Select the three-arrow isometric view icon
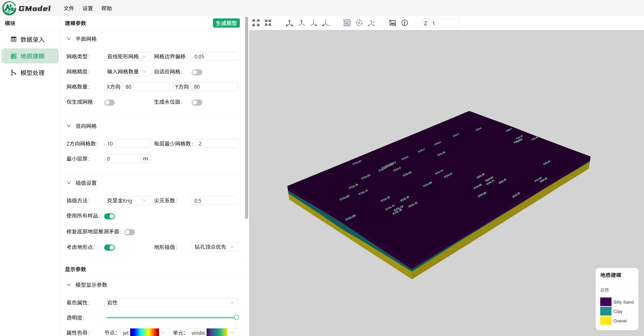 [289, 23]
